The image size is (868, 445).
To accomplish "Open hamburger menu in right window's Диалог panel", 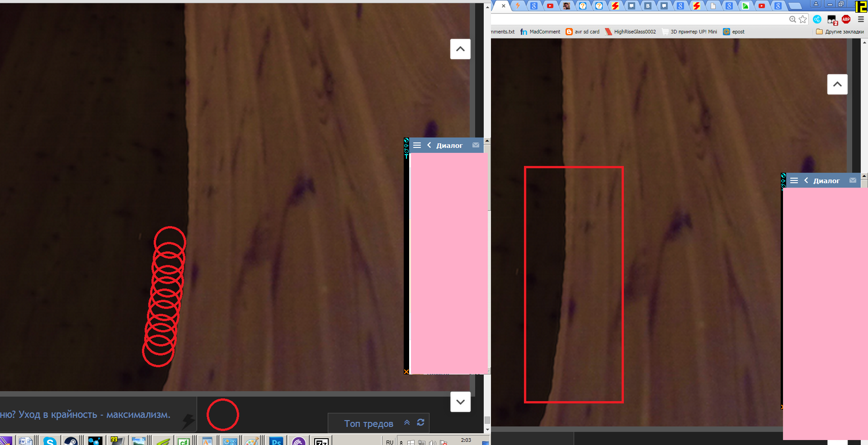I will tap(794, 180).
